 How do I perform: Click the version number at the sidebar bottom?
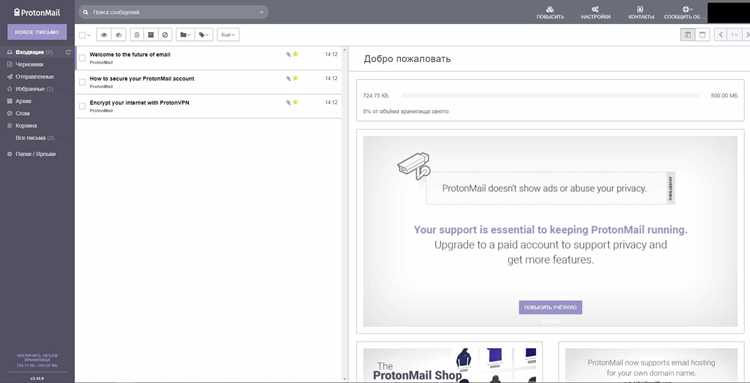(x=37, y=378)
